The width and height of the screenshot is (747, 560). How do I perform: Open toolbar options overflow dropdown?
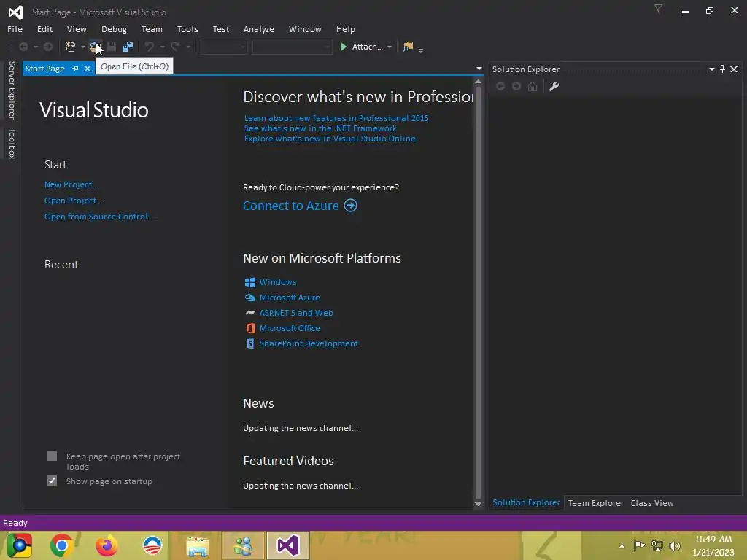421,50
